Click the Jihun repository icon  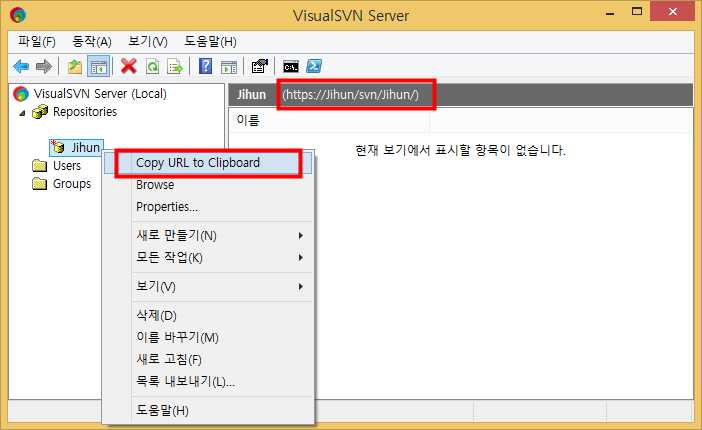point(58,146)
